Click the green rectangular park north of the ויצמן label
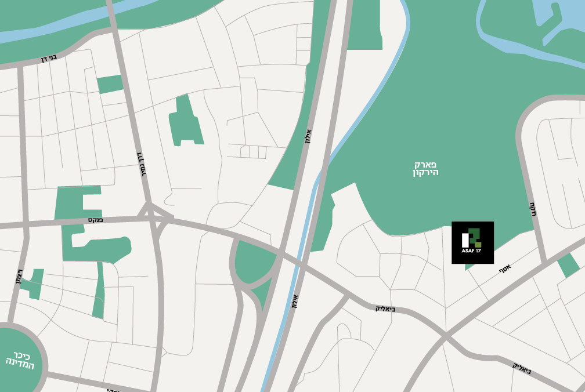The image size is (585, 392). tap(110, 84)
